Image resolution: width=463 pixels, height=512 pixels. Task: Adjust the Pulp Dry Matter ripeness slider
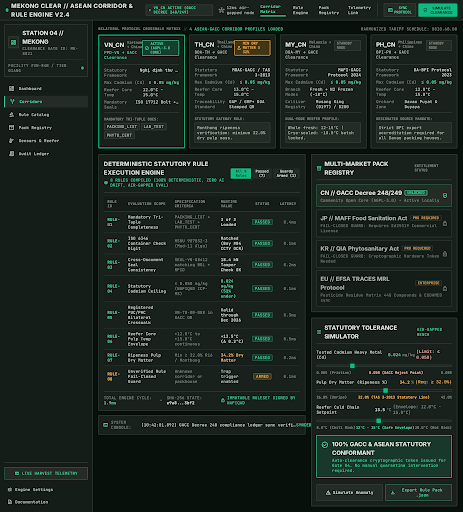[x=384, y=390]
